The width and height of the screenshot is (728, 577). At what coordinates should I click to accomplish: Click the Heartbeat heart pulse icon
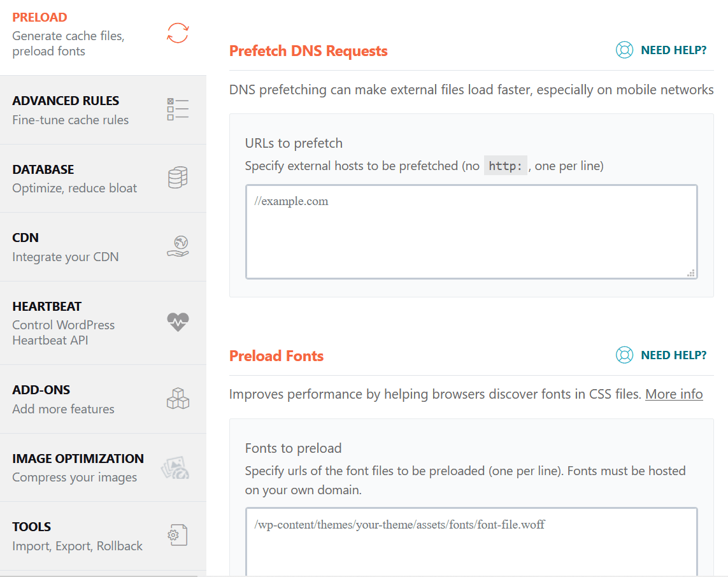pos(178,322)
